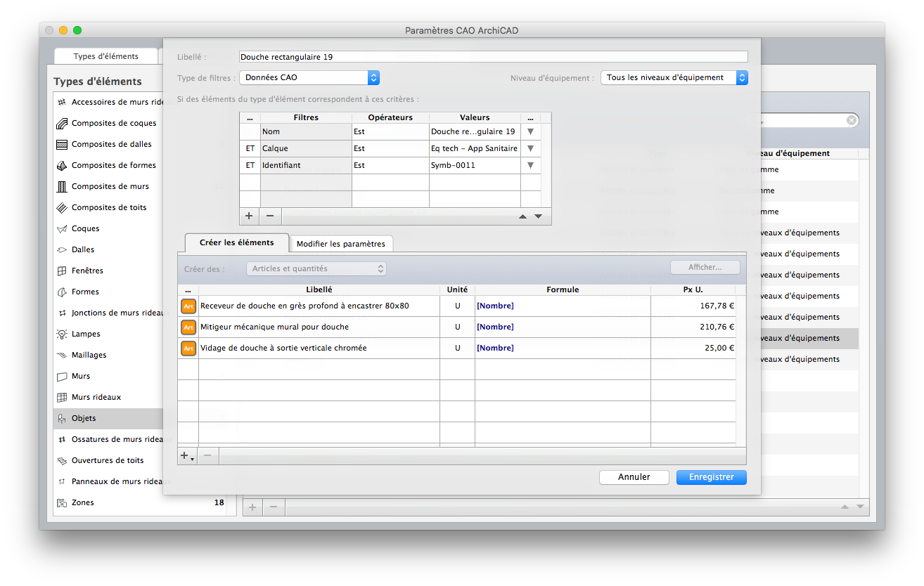Screen dimensions: 924x586
Task: Click Art icon of Mitigeur mécanique row
Action: point(188,327)
